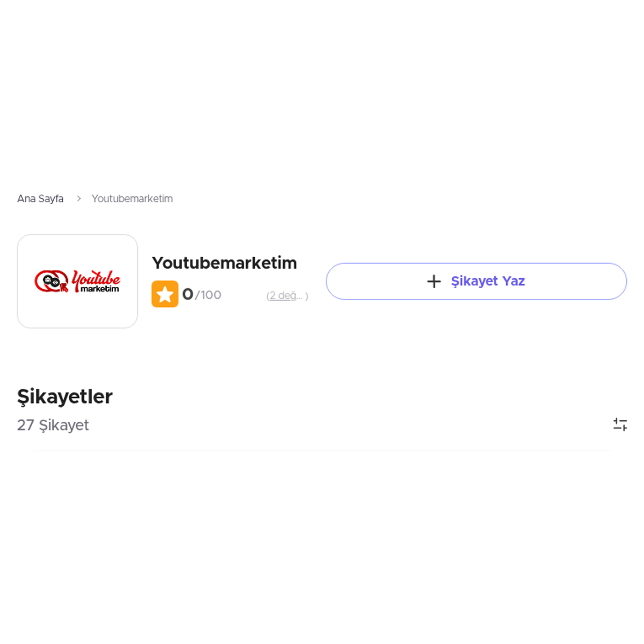Click the plus icon in Şikayet Yaz
The image size is (644, 644).
pos(434,281)
